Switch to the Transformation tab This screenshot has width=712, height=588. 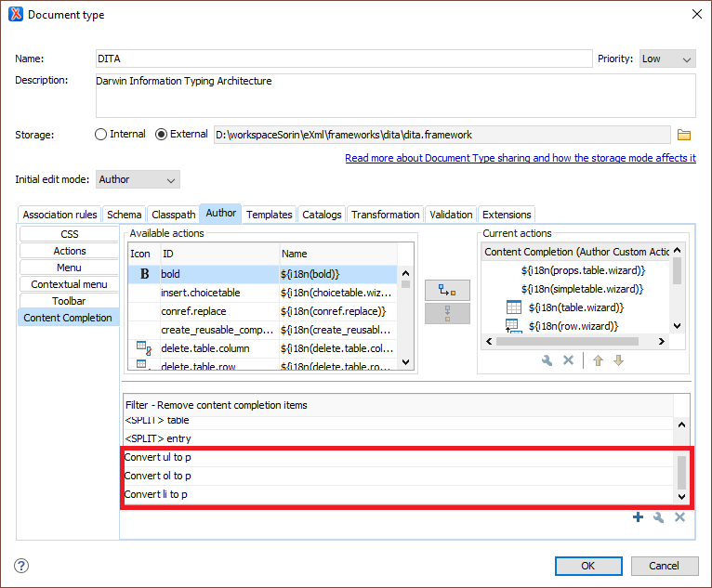385,215
